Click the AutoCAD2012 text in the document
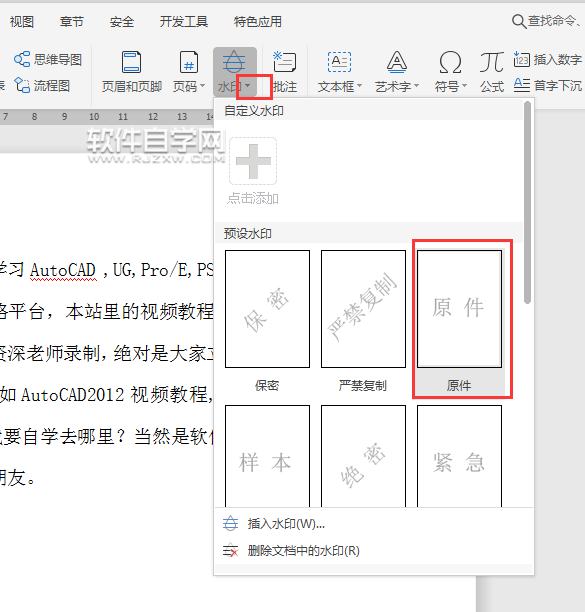This screenshot has width=585, height=612. [x=73, y=395]
